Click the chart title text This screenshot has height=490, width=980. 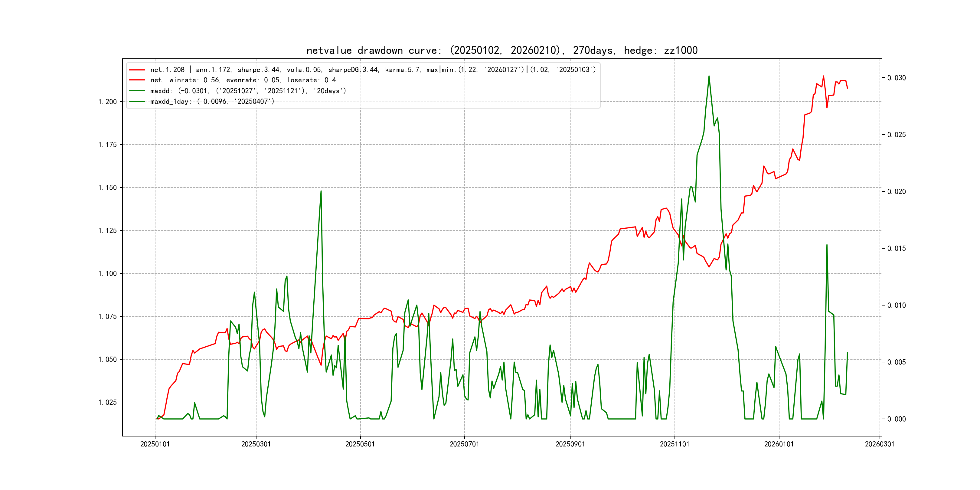[502, 51]
